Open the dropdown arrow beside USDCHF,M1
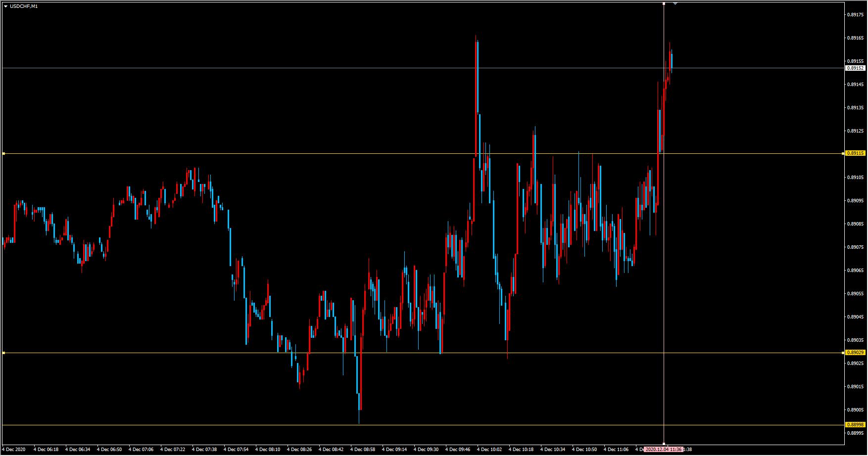The height and width of the screenshot is (456, 868). pyautogui.click(x=5, y=6)
